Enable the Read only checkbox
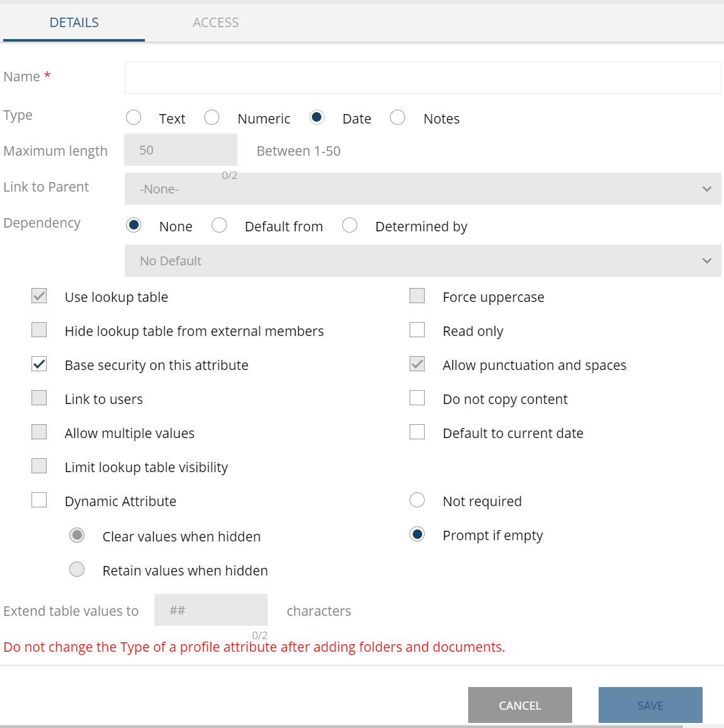The height and width of the screenshot is (728, 724). (x=417, y=330)
